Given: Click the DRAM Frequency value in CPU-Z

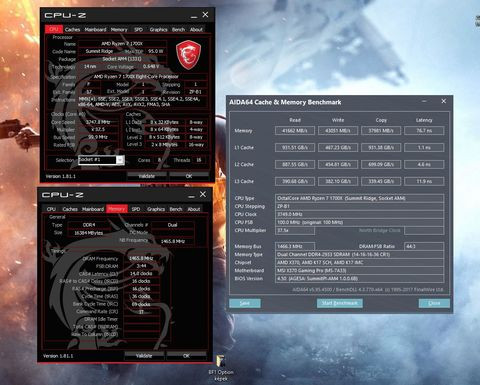Looking at the screenshot, I should [x=141, y=258].
